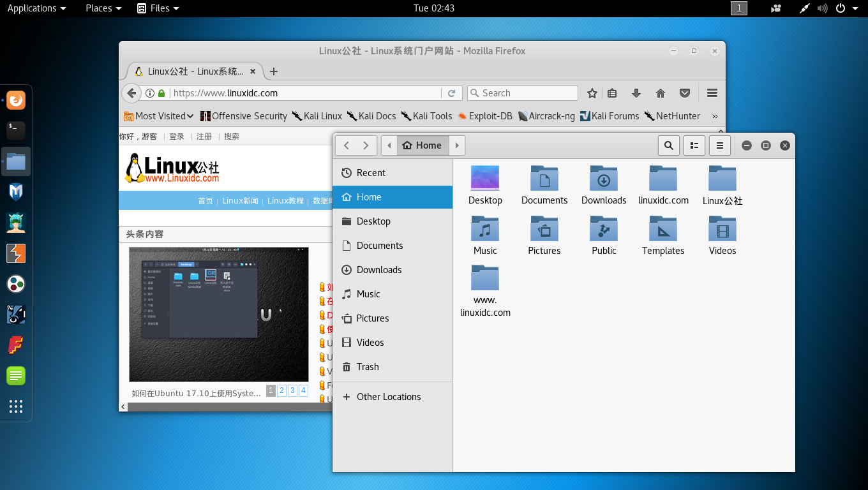The image size is (868, 490).
Task: Open Armitage icon in the dock
Action: tap(16, 223)
